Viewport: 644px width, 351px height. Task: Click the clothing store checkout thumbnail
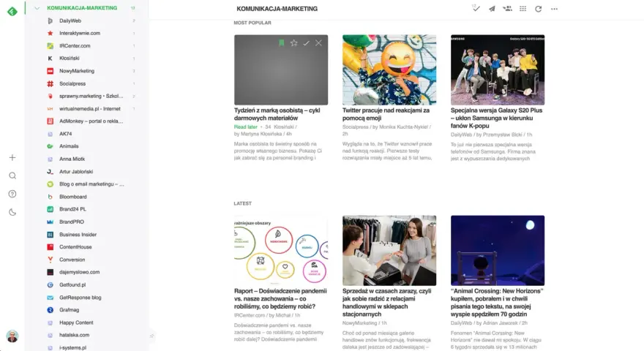click(x=389, y=250)
